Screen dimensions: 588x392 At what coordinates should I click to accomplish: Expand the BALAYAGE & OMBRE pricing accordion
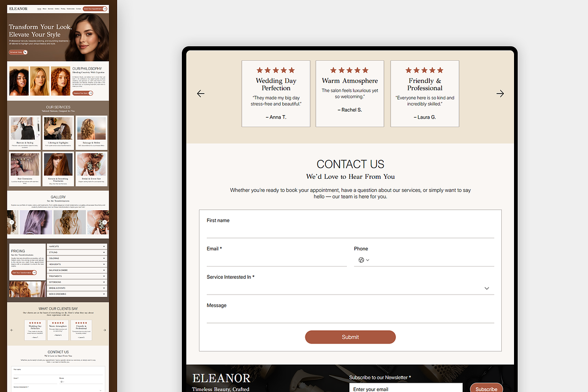click(x=77, y=270)
